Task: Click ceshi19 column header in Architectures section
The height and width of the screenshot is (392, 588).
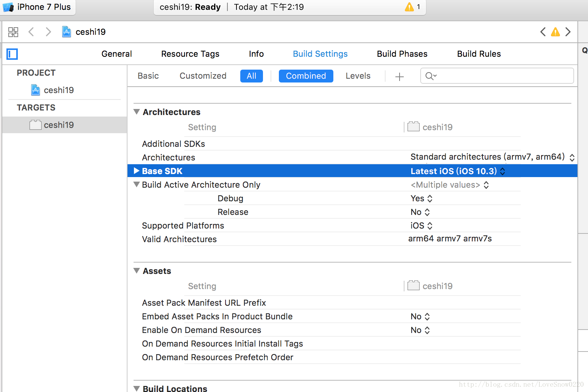Action: (430, 127)
